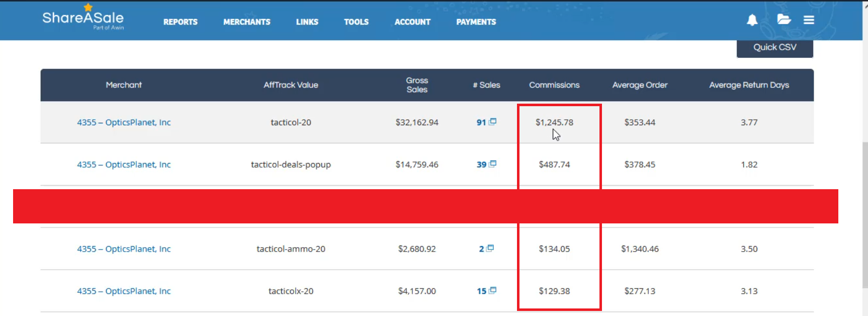Click the 39 sales count link

[x=481, y=165]
